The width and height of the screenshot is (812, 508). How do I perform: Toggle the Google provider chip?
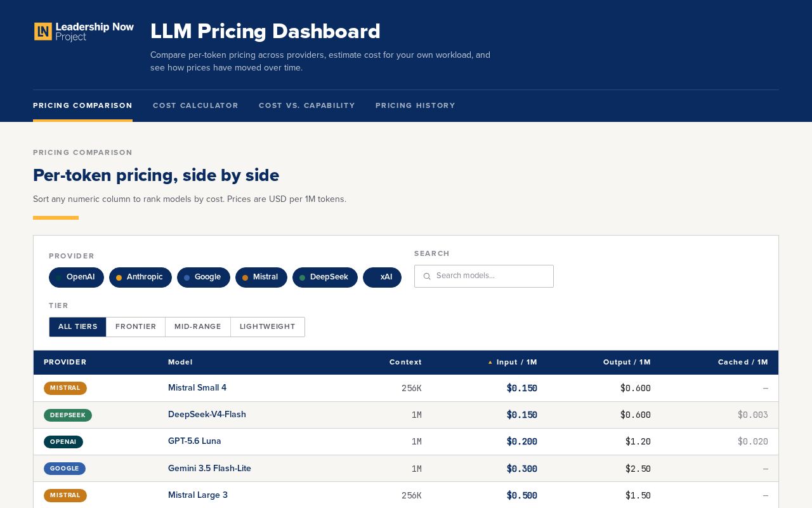[x=204, y=277]
